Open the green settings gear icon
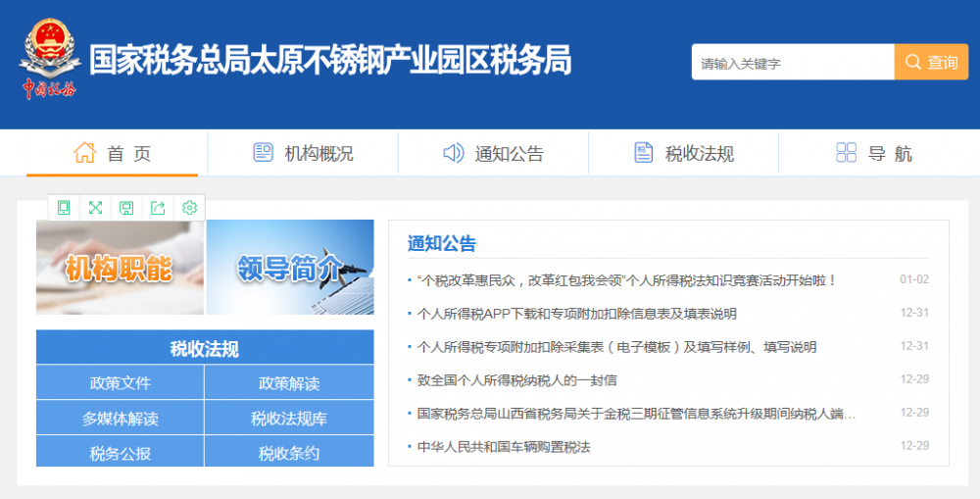980x499 pixels. coord(189,207)
